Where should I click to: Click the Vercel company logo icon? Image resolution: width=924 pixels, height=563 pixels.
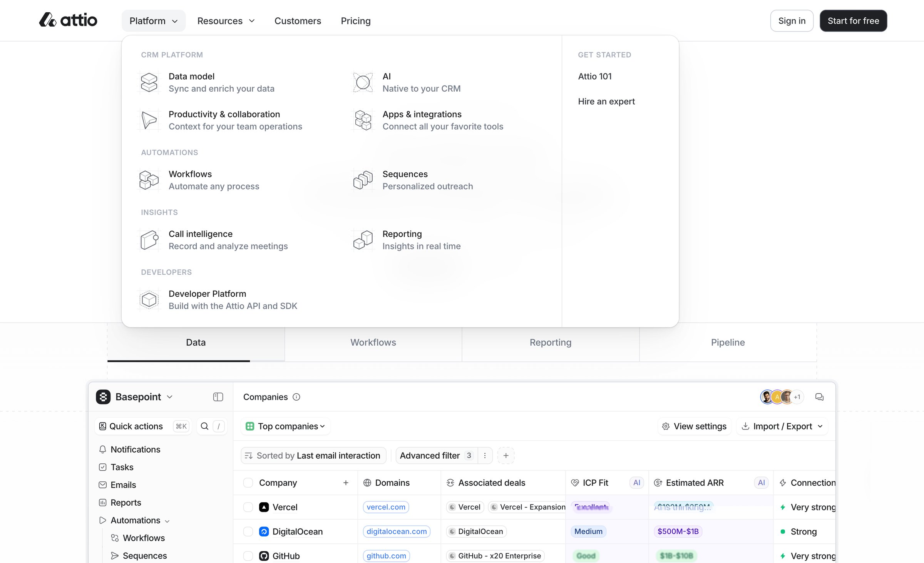coord(264,507)
